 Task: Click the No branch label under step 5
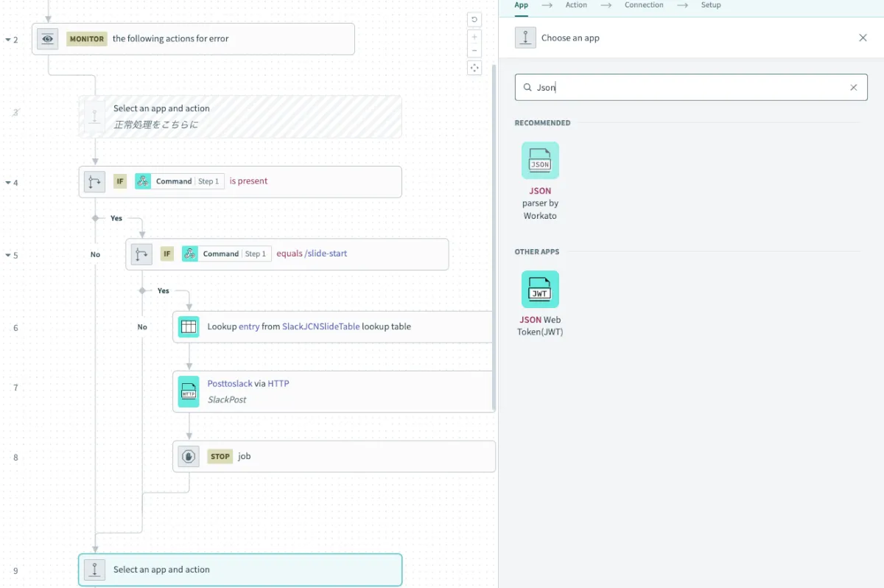tap(142, 327)
